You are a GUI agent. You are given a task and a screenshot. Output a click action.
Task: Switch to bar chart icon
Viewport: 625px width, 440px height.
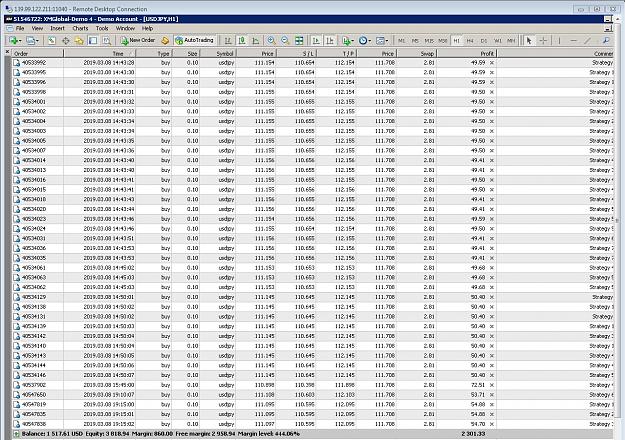tap(228, 40)
